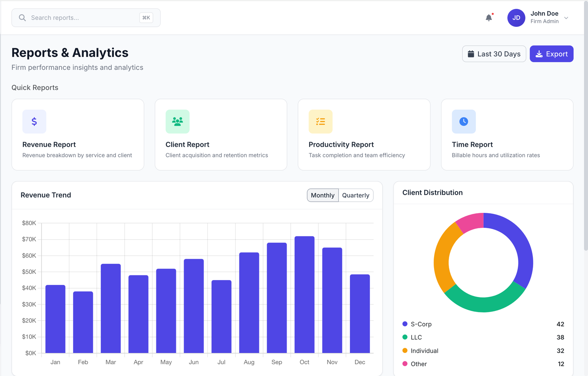Click the JD avatar badge

tap(516, 18)
